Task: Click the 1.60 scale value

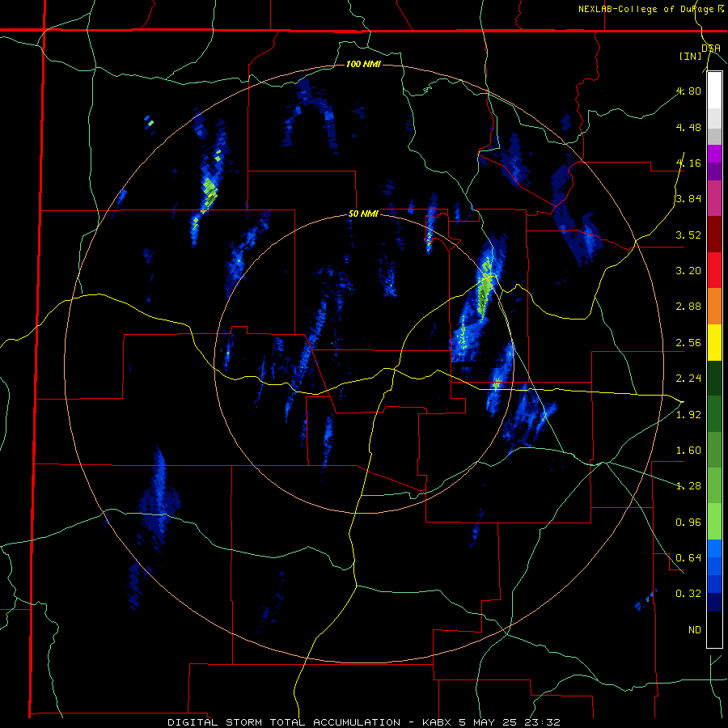Action: [688, 451]
